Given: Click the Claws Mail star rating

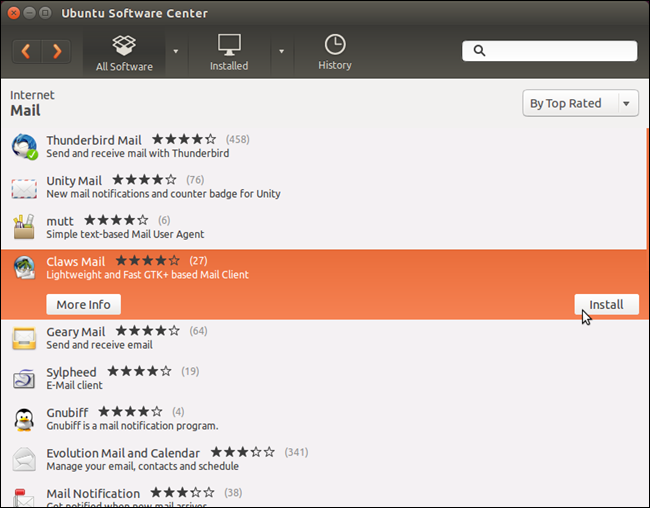Looking at the screenshot, I should click(x=147, y=260).
